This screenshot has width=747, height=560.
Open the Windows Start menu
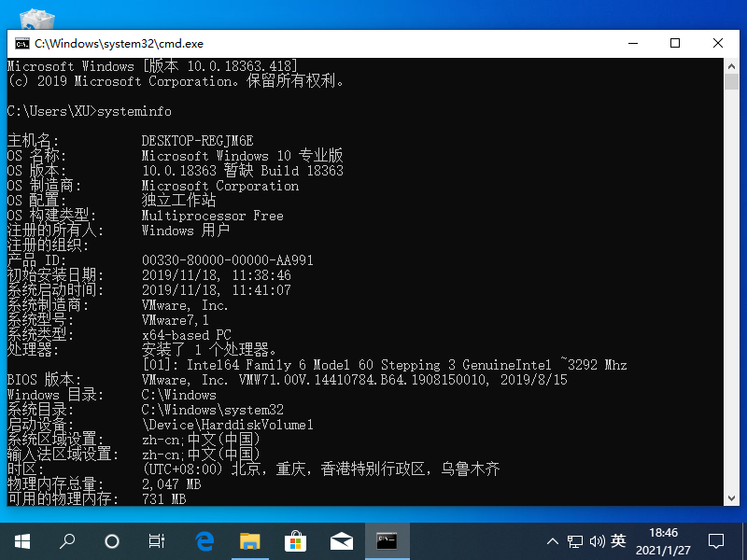point(22,540)
